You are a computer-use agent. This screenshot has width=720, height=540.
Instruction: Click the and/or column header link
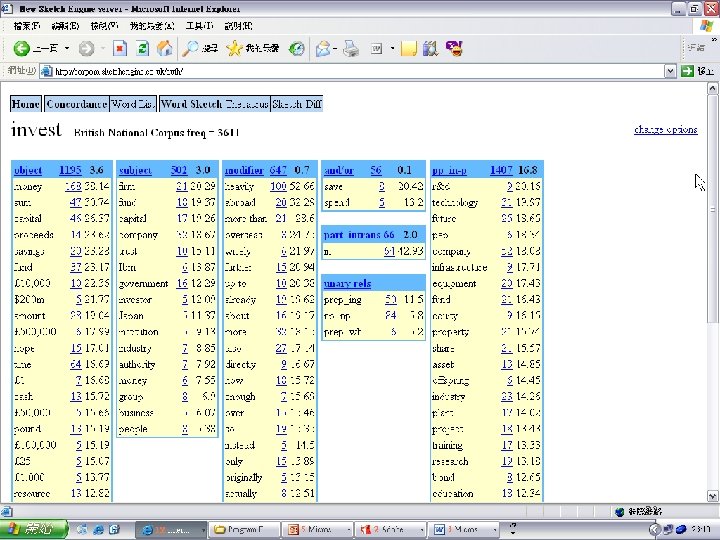pos(339,170)
